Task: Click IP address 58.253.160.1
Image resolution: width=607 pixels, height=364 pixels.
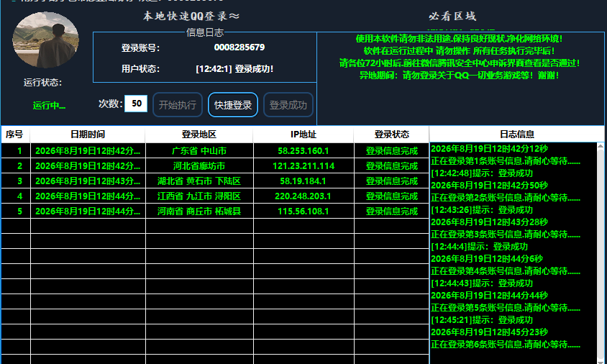Action: [303, 150]
